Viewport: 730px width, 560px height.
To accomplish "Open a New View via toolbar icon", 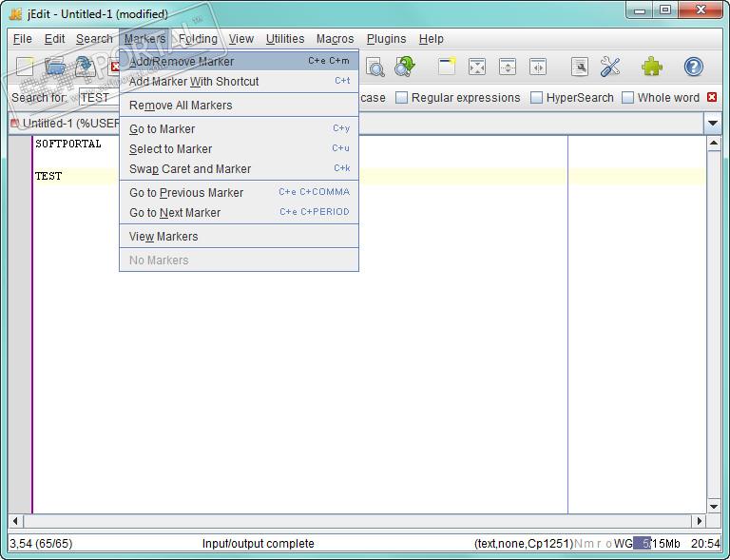I will pos(447,67).
